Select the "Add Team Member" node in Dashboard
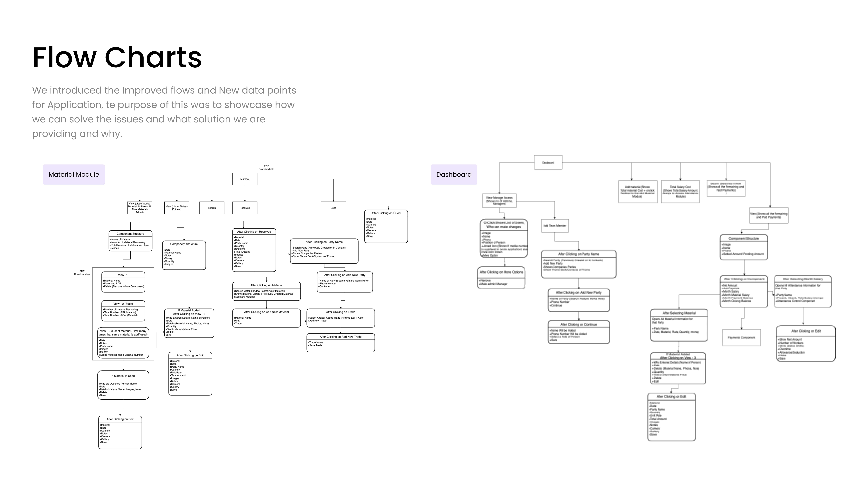The image size is (868, 488). tap(555, 226)
